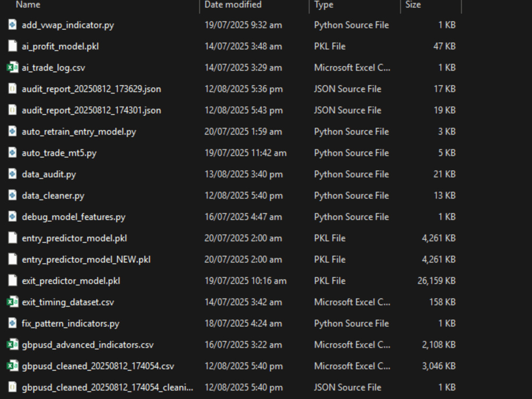The width and height of the screenshot is (532, 399).
Task: Click the 17 KB size value
Action: 445,89
